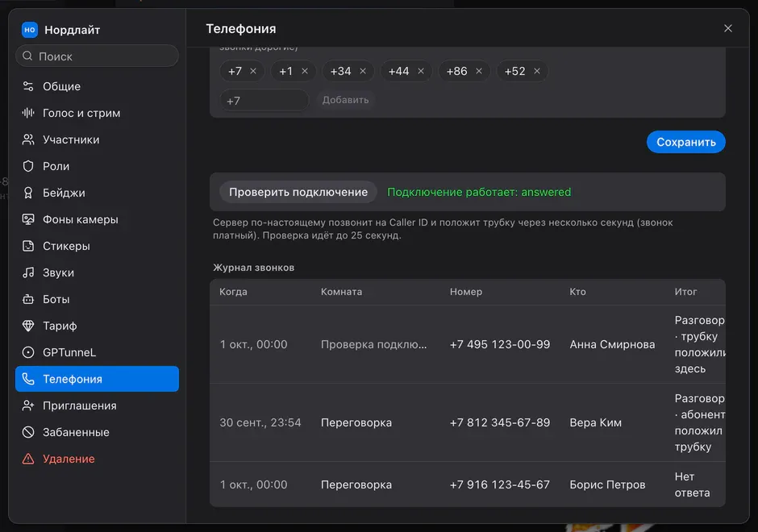
Task: Click the Роли shield icon
Action: (x=28, y=166)
